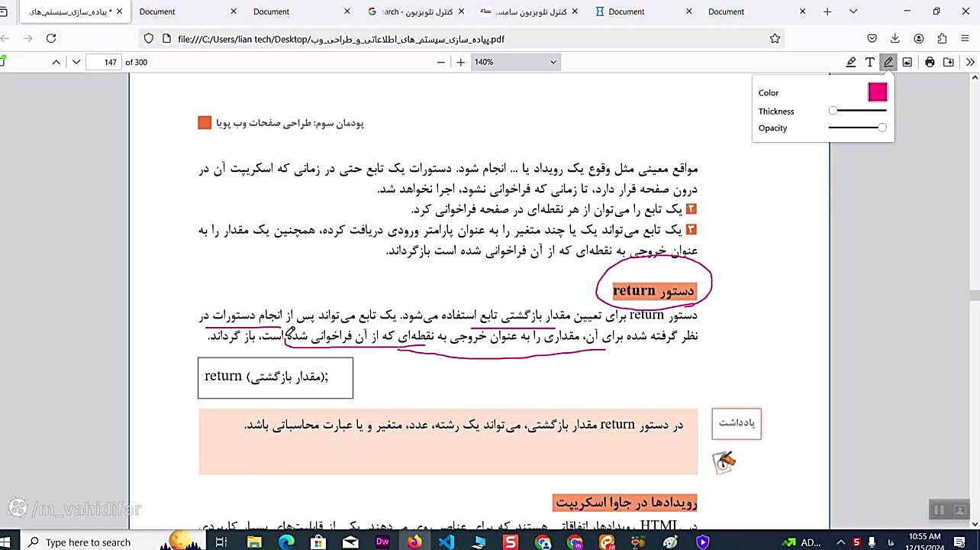The image size is (980, 550).
Task: Close the Samsung TV control tab
Action: 575,11
